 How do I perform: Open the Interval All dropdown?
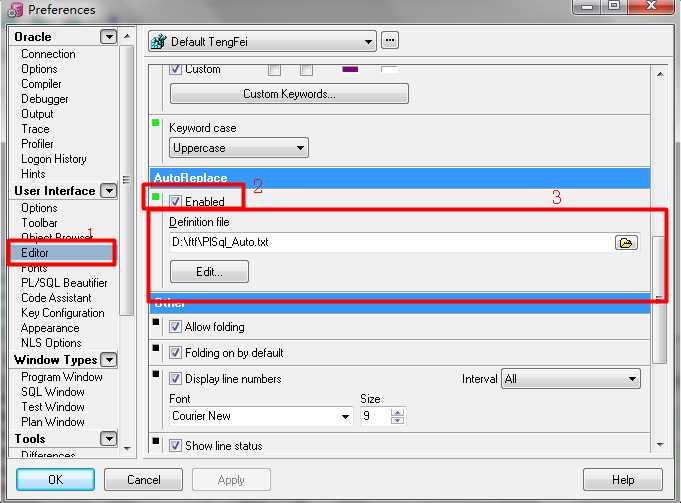571,379
